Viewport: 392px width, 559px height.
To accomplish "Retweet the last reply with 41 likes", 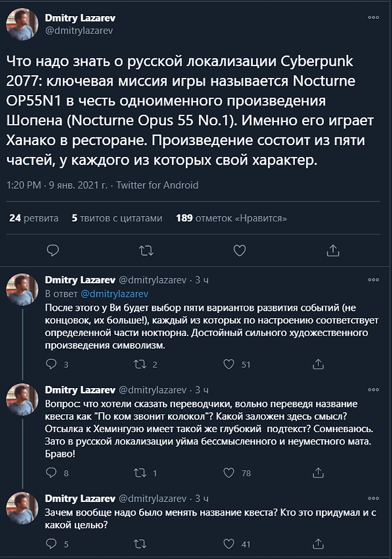I will tap(140, 543).
